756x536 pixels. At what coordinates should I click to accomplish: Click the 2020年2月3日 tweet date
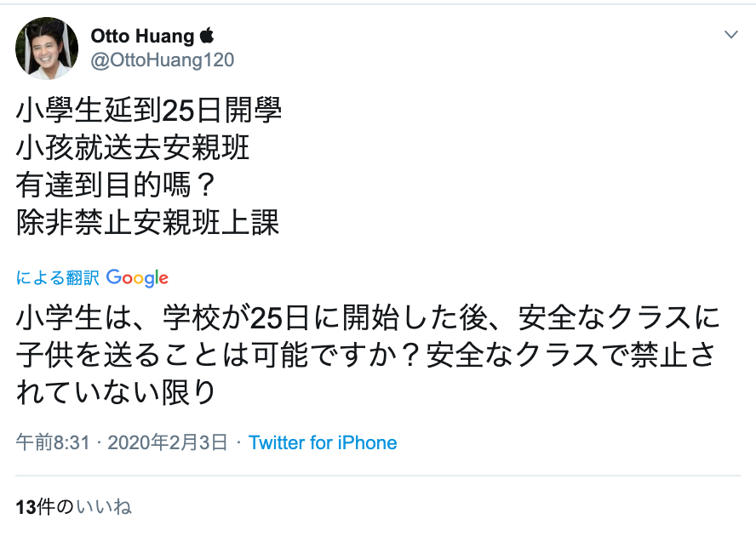coord(167,442)
